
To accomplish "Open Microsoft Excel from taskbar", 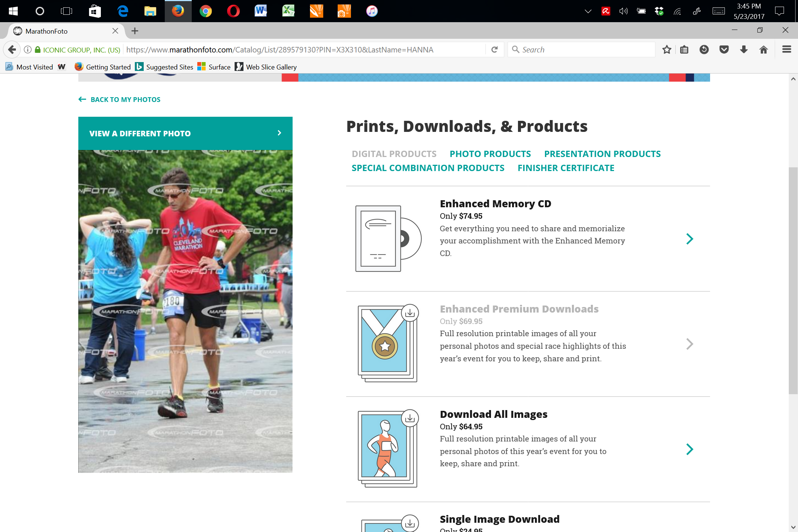I will [289, 11].
